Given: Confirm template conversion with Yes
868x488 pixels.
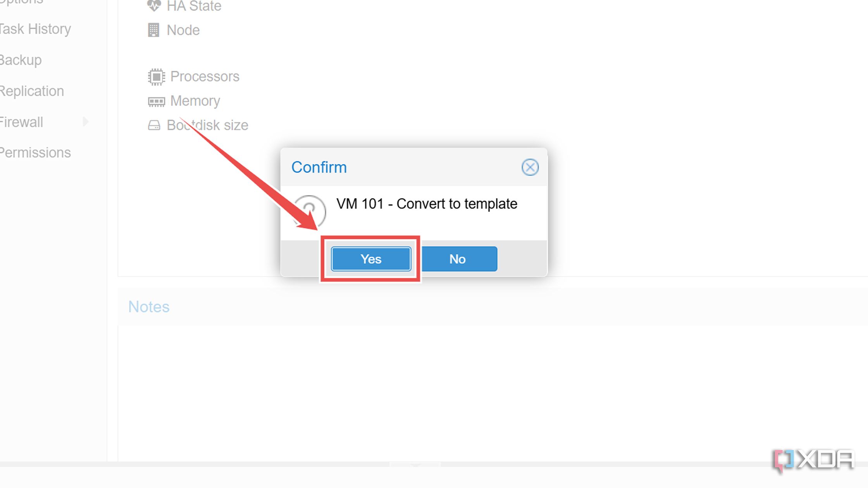Looking at the screenshot, I should [x=371, y=259].
